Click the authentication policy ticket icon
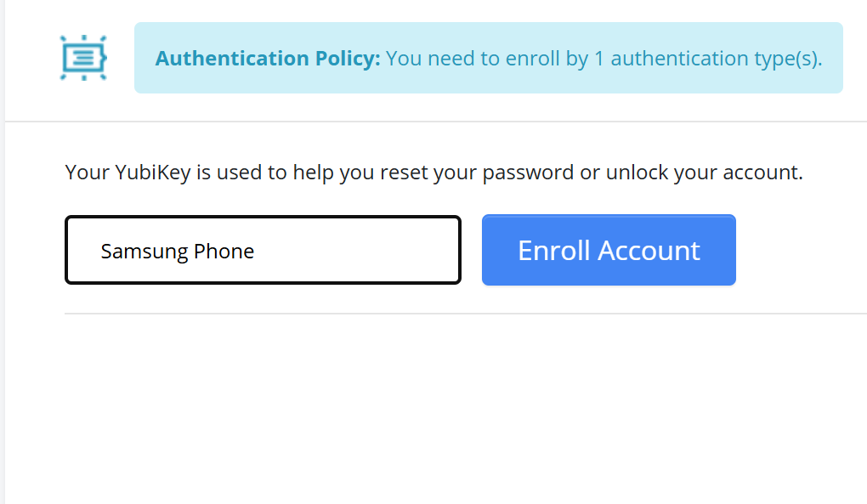The height and width of the screenshot is (504, 867). (83, 58)
